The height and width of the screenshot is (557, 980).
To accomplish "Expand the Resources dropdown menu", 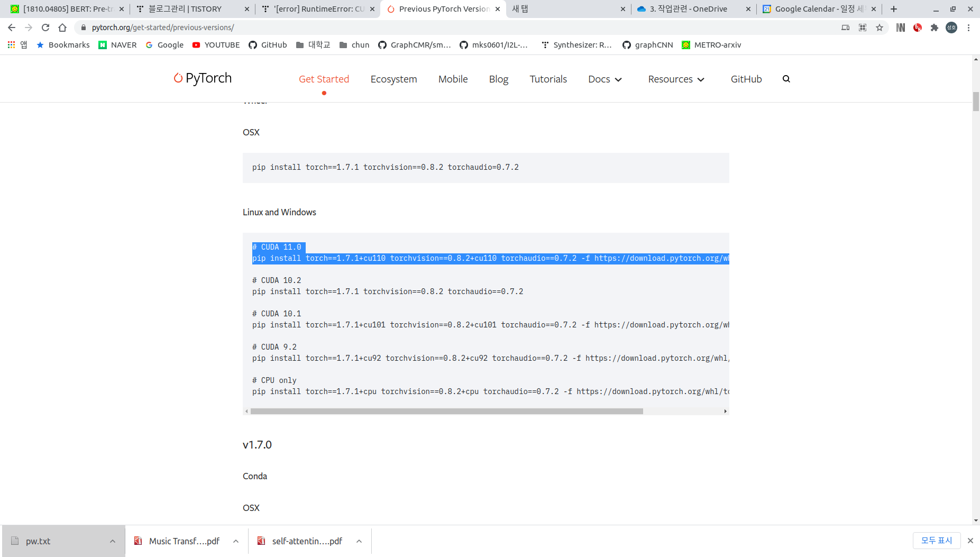I will (676, 79).
